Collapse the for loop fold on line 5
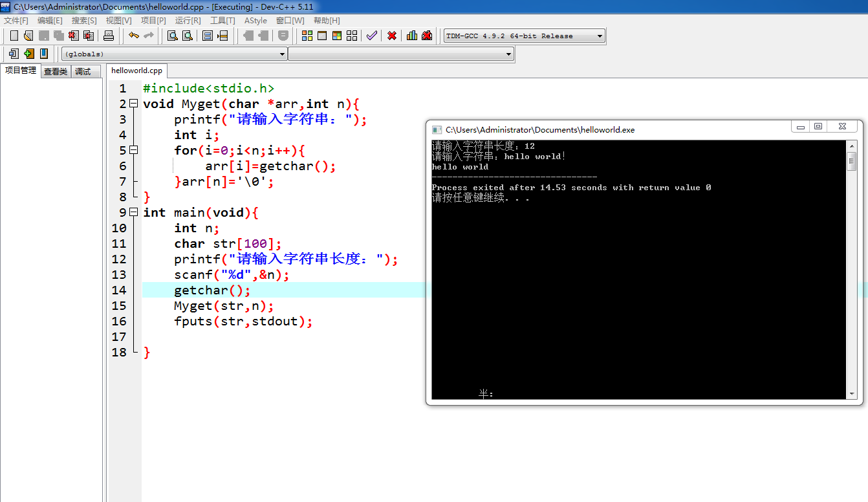This screenshot has width=868, height=502. click(x=134, y=150)
